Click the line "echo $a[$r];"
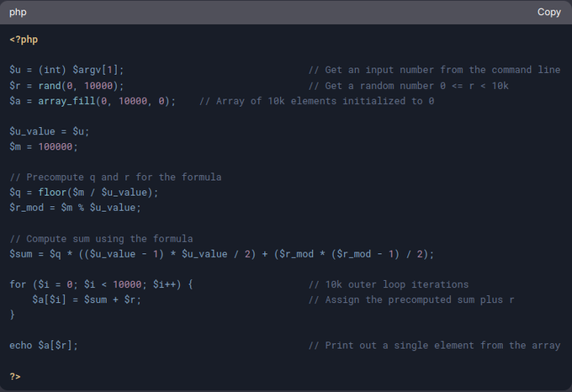 pyautogui.click(x=44, y=345)
